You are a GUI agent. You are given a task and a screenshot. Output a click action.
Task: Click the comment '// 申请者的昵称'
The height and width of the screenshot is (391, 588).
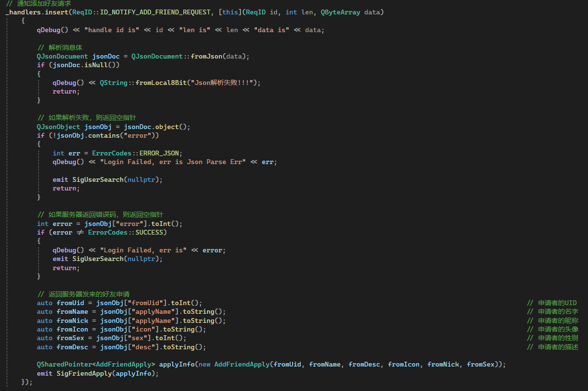click(553, 320)
